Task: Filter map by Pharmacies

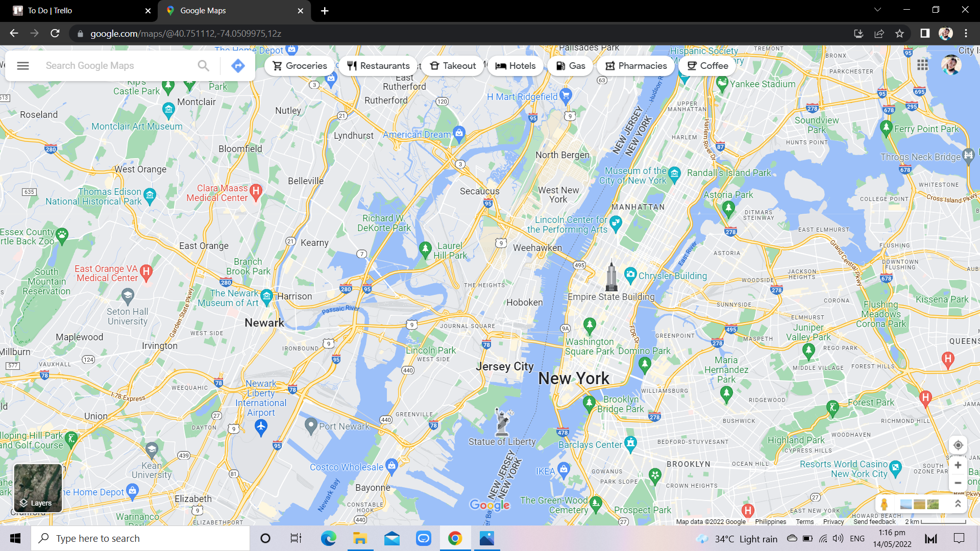Action: tap(636, 66)
